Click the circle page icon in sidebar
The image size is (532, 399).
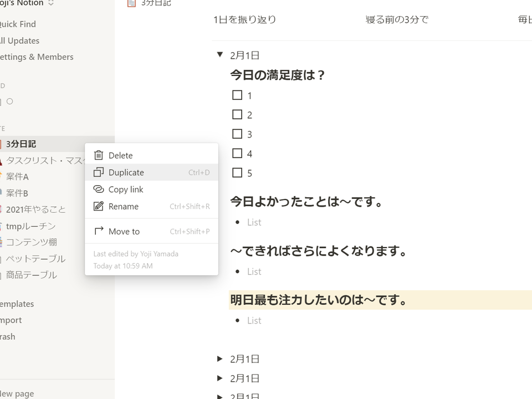click(x=10, y=101)
